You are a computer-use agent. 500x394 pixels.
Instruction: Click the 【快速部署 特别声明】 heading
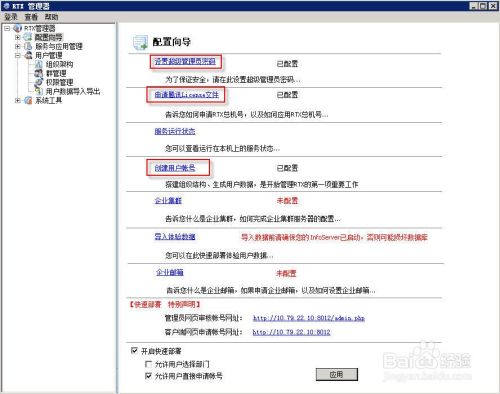(x=165, y=304)
